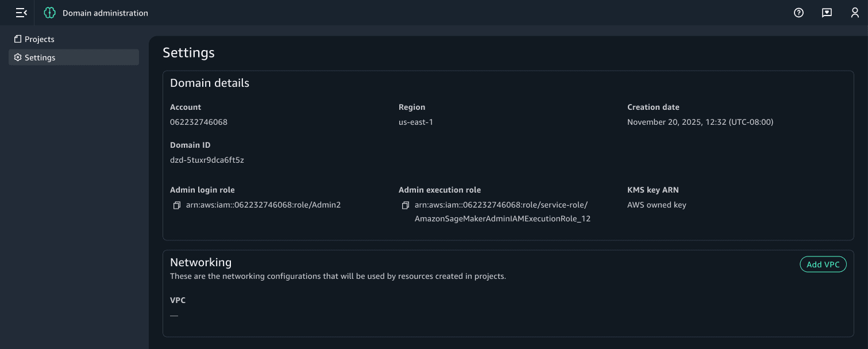Select the Admin2 role ARN text
868x349 pixels.
point(264,205)
